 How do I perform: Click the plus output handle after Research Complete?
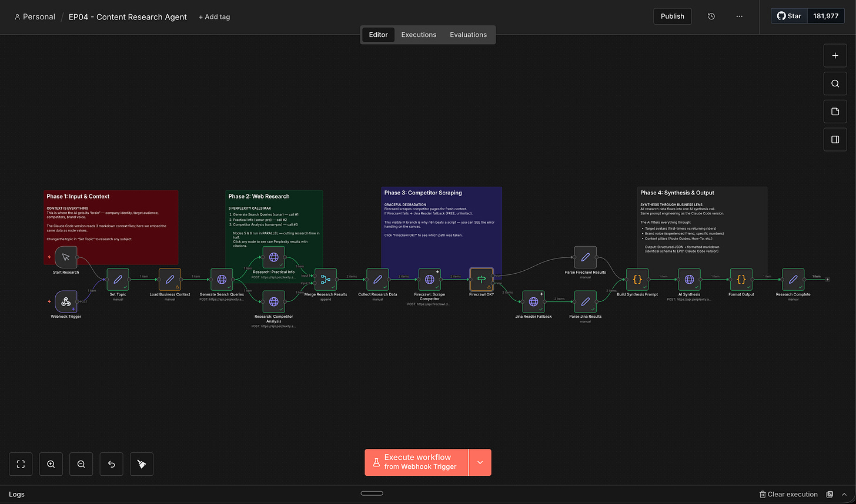828,280
